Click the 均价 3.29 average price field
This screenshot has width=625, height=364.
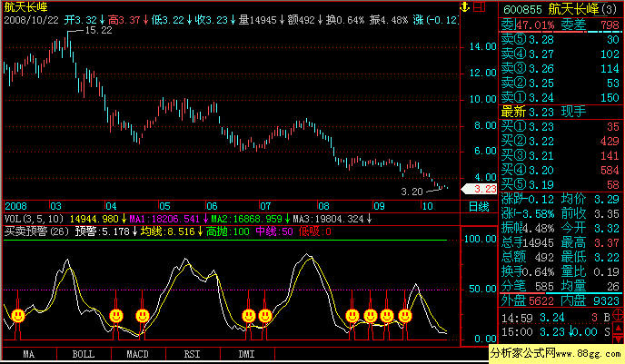(x=590, y=199)
